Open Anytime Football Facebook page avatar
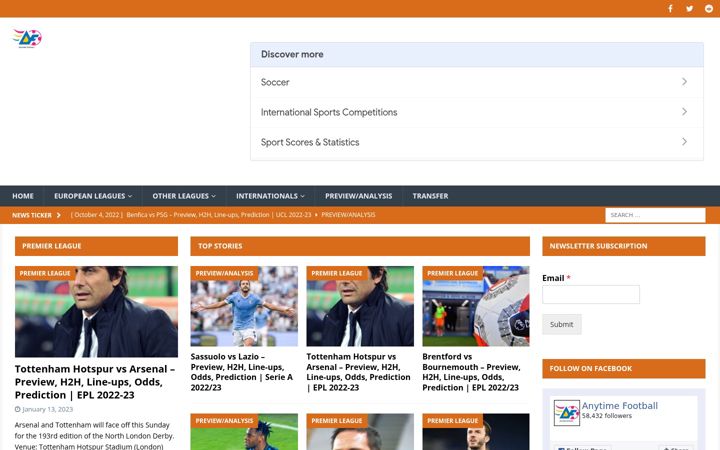Image resolution: width=720 pixels, height=450 pixels. click(x=566, y=412)
